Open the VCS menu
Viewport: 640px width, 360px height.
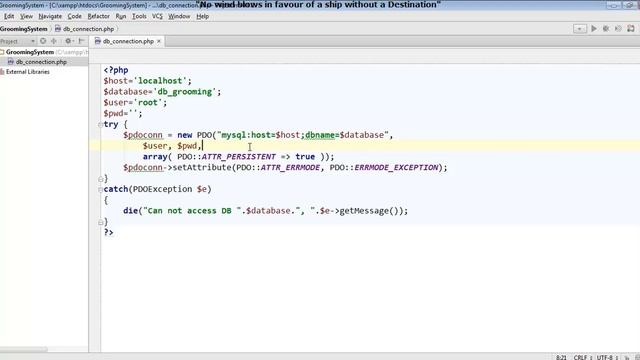[157, 16]
